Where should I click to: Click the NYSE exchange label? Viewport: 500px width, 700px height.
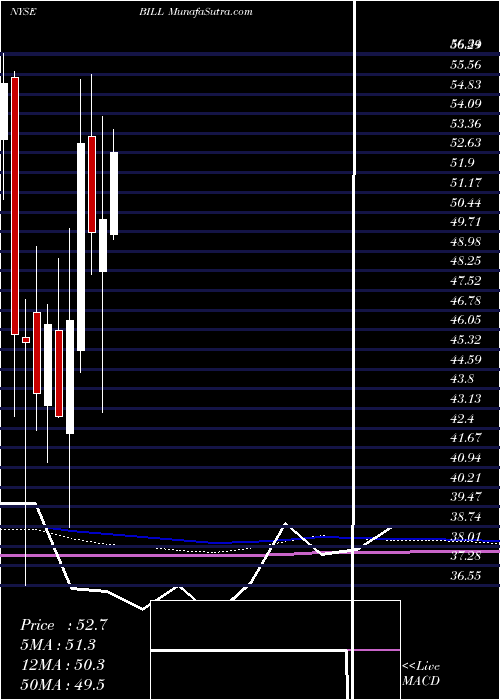pos(23,12)
